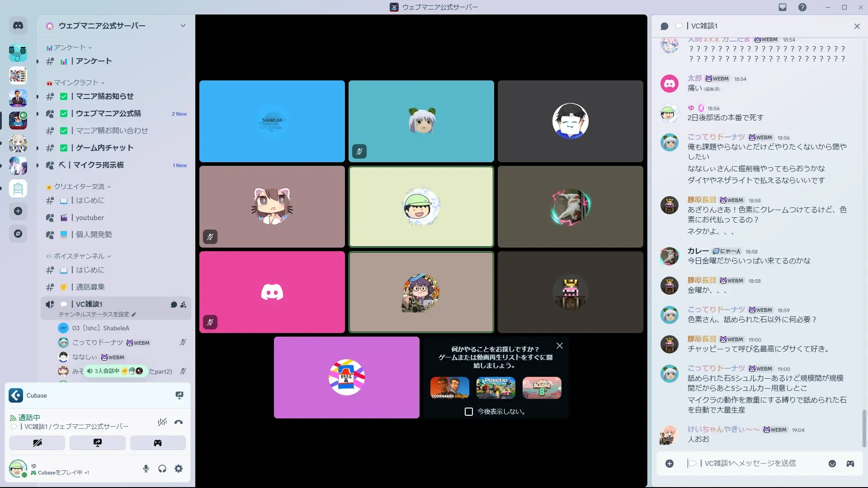Open the discover servers compass icon

[x=18, y=234]
